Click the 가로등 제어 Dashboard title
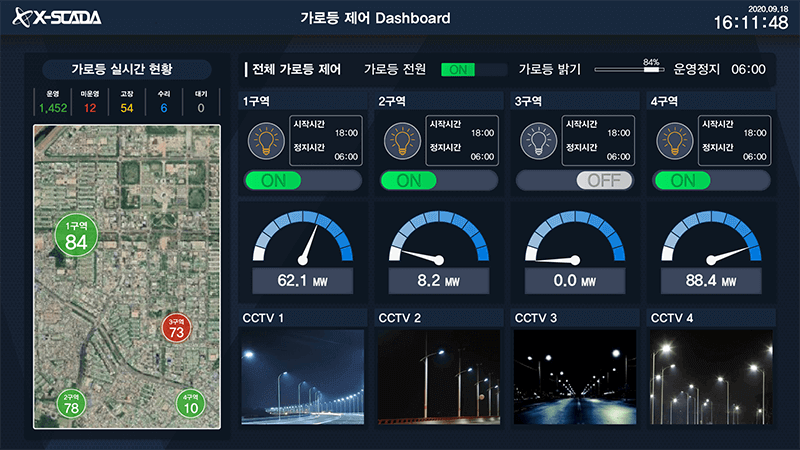This screenshot has width=800, height=450. coord(375,18)
